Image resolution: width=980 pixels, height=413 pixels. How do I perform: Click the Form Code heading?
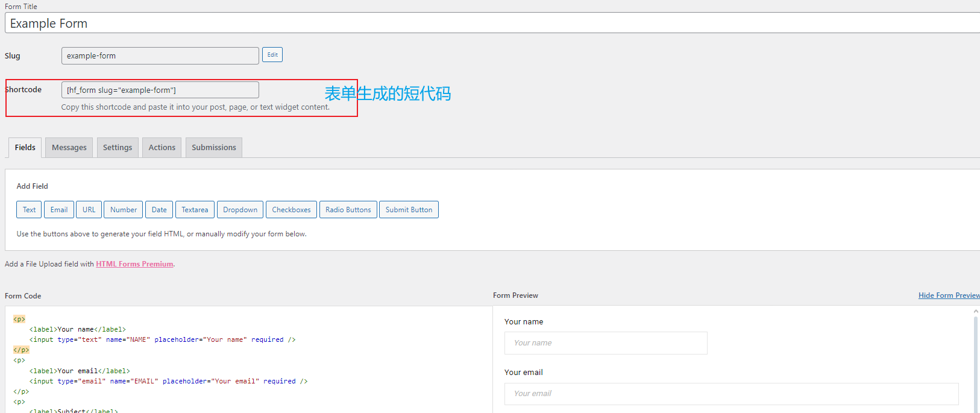(23, 296)
